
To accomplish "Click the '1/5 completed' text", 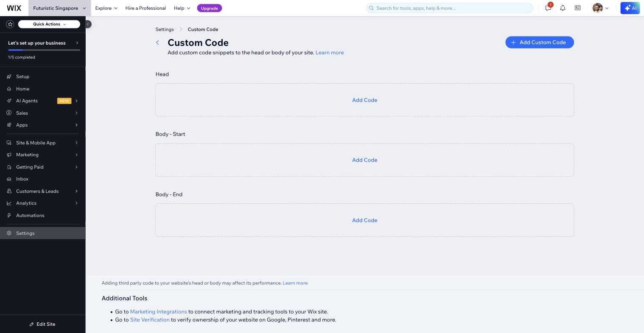I will (22, 57).
